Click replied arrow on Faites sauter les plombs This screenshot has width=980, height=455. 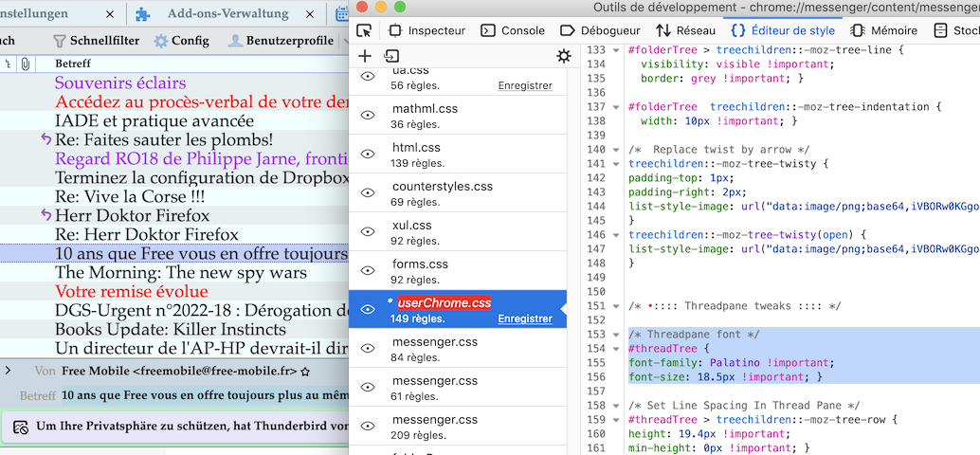click(x=46, y=138)
